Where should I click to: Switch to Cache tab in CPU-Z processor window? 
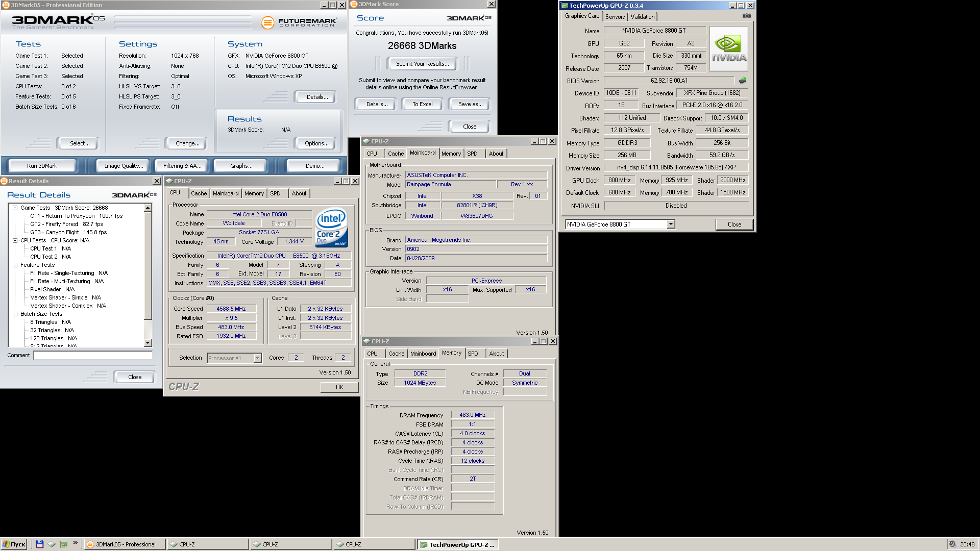[x=199, y=193]
